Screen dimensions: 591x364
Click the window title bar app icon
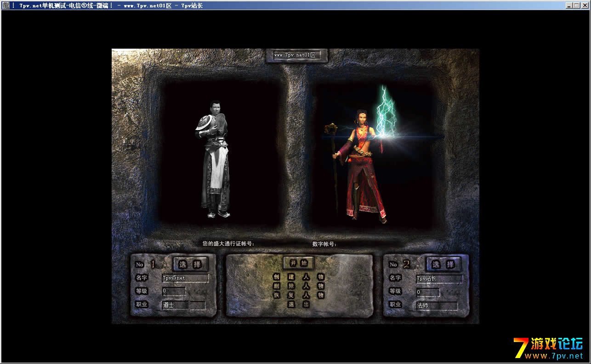[x=6, y=6]
